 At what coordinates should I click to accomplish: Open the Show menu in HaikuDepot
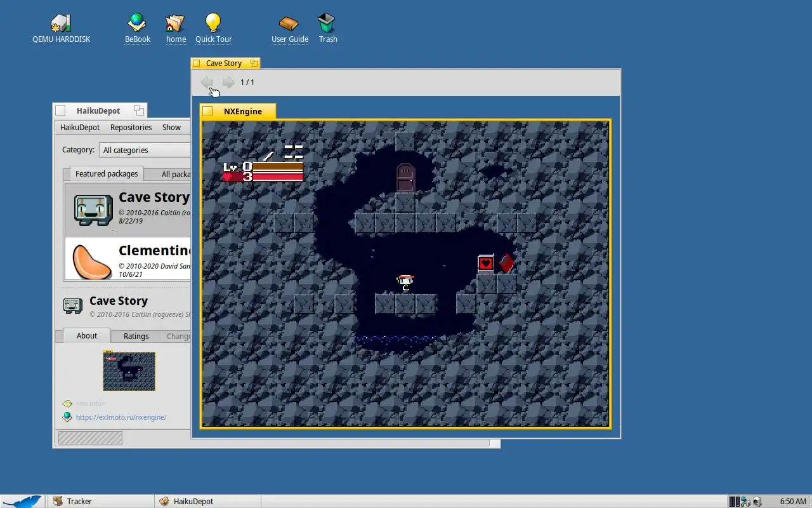[171, 127]
